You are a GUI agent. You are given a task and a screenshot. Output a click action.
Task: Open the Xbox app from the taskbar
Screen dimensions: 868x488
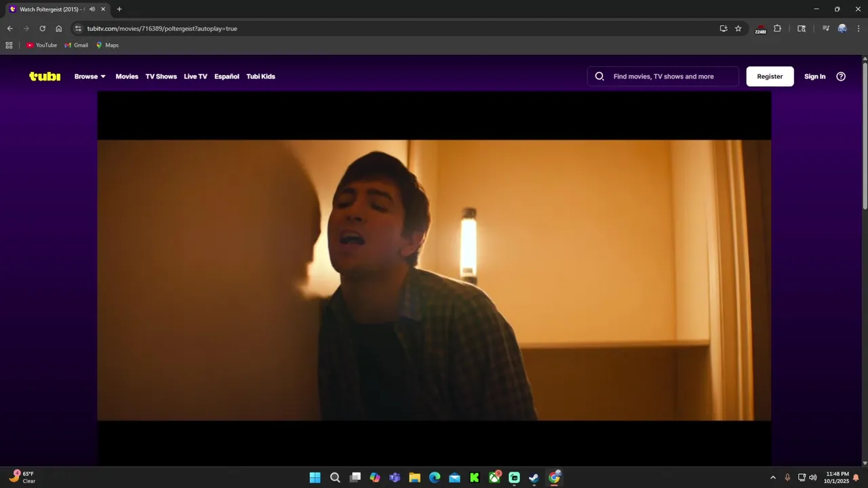coord(494,478)
